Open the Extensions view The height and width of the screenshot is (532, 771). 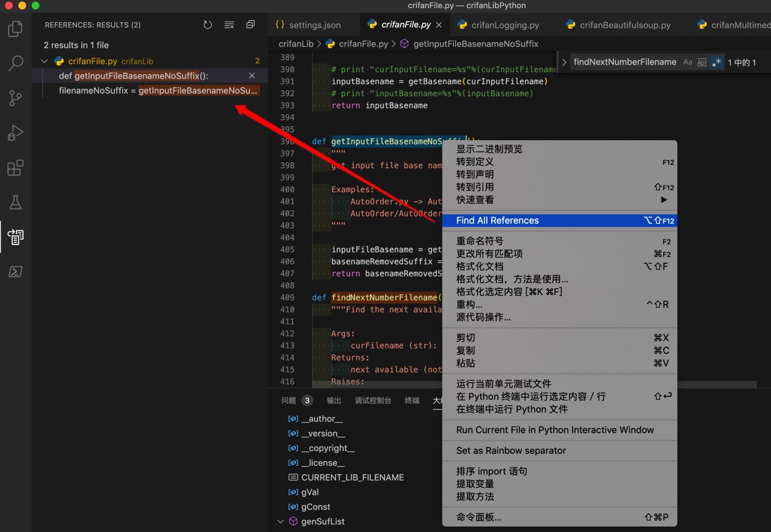(x=15, y=168)
